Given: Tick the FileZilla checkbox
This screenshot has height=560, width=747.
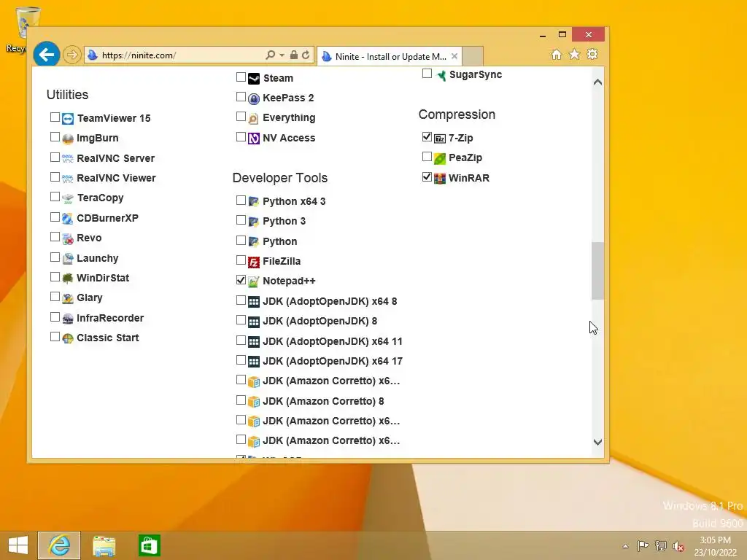Looking at the screenshot, I should tap(241, 260).
